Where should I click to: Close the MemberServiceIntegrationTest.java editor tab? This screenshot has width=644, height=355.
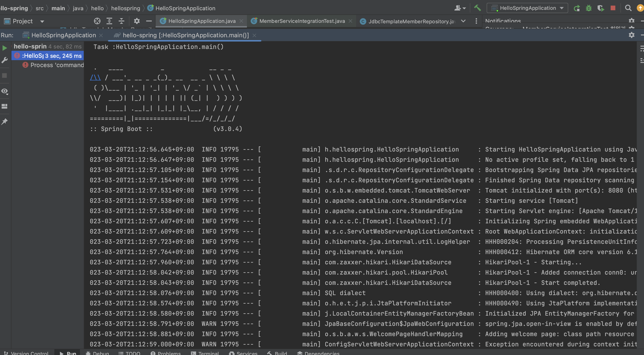point(350,21)
